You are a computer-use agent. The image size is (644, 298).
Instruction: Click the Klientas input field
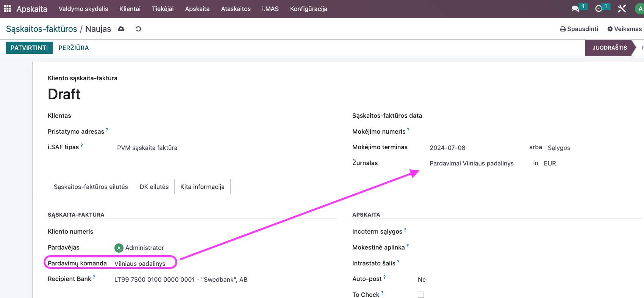[225, 116]
